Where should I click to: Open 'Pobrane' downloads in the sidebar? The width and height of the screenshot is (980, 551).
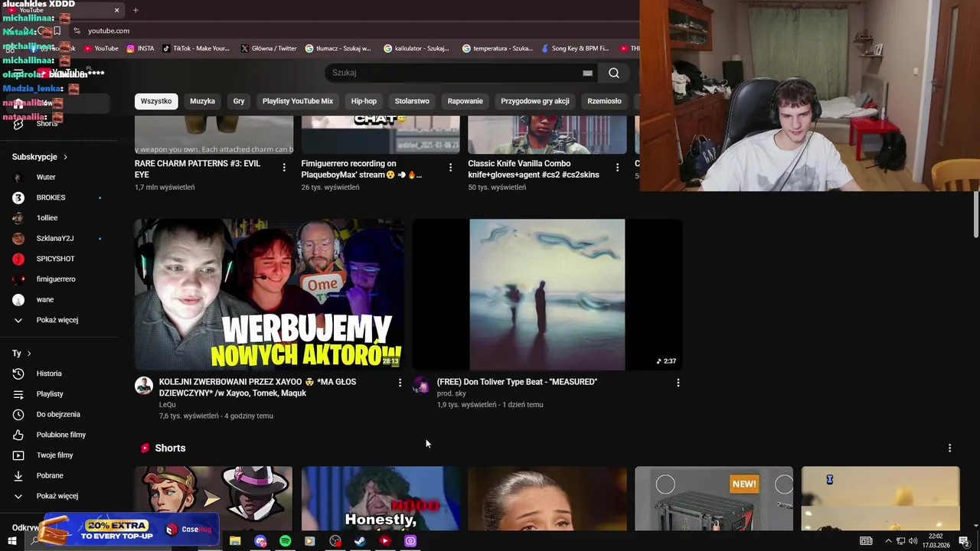point(50,475)
